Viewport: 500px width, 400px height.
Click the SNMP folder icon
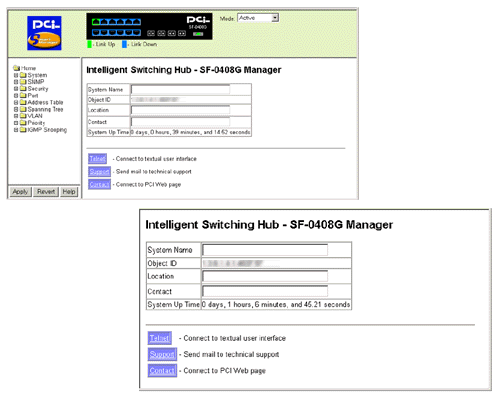[x=23, y=82]
